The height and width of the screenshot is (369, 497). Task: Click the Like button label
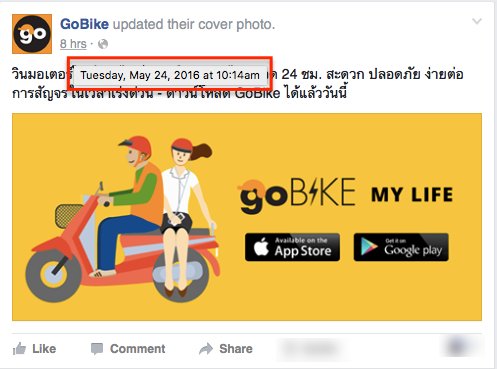coord(44,349)
